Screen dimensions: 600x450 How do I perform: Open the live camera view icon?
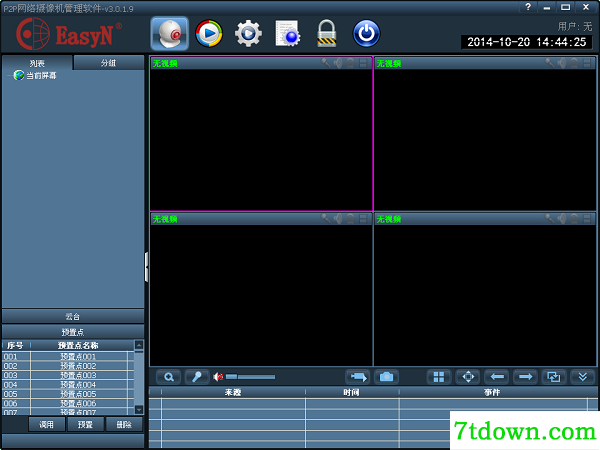(170, 34)
